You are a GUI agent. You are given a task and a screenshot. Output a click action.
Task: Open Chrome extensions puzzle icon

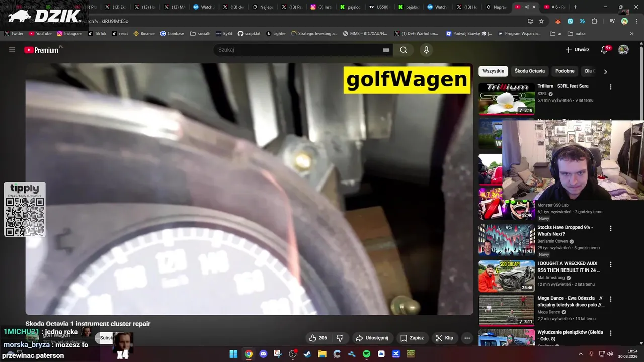(x=595, y=21)
